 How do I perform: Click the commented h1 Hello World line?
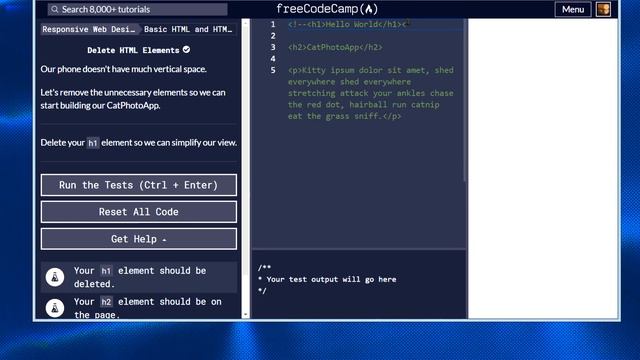pyautogui.click(x=347, y=24)
